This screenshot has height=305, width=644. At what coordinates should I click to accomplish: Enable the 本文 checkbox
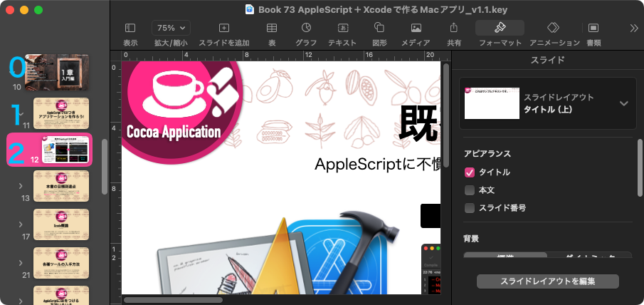pyautogui.click(x=470, y=190)
